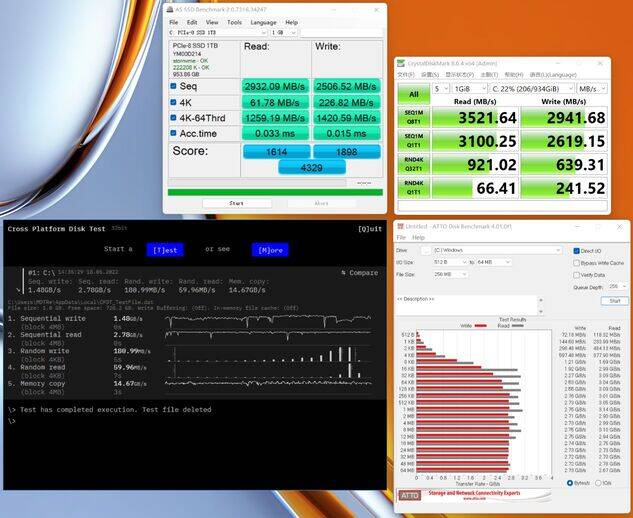Click the Description text field in ATTO
Image resolution: width=633 pixels, height=518 pixels.
point(467,305)
